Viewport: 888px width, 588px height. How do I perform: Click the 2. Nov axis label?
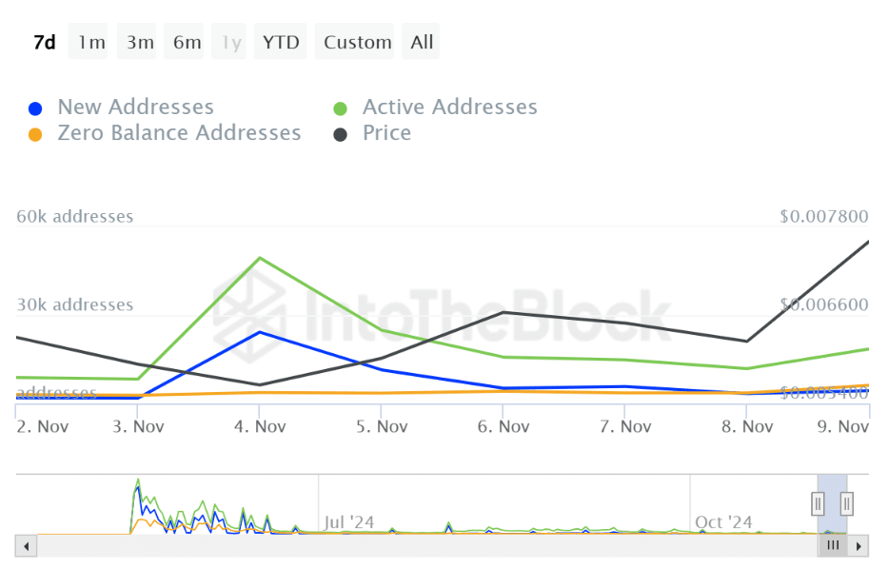tap(43, 426)
